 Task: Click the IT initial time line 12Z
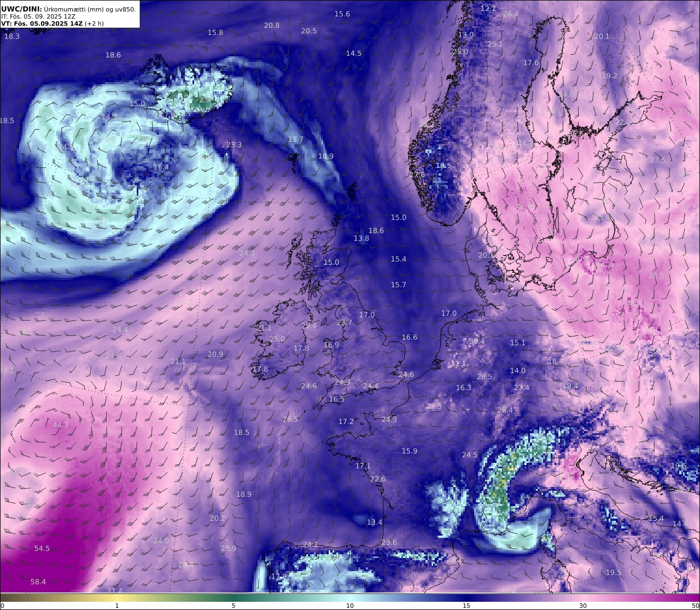tap(38, 16)
